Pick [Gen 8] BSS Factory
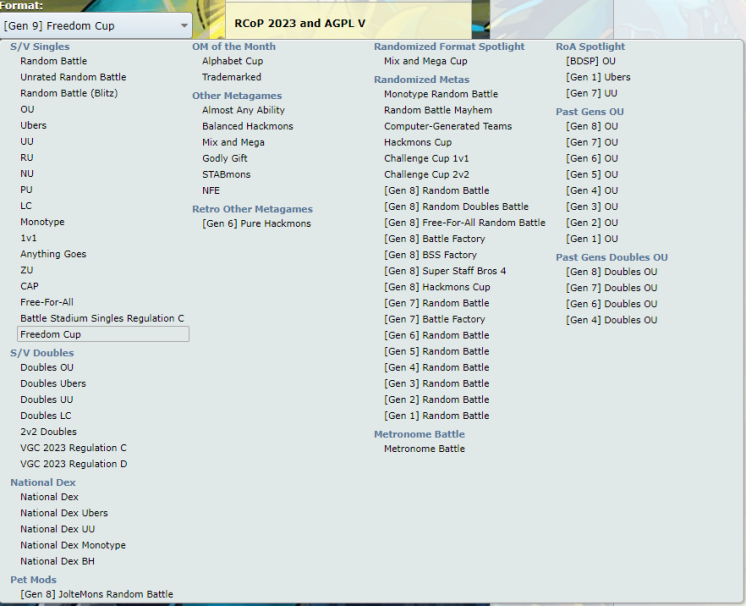This screenshot has width=746, height=606. coord(430,255)
